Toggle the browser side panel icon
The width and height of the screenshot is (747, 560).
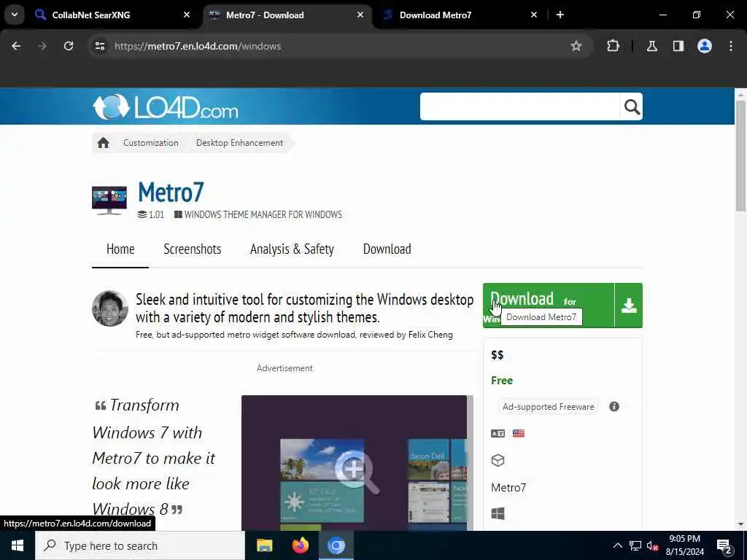[x=678, y=46]
